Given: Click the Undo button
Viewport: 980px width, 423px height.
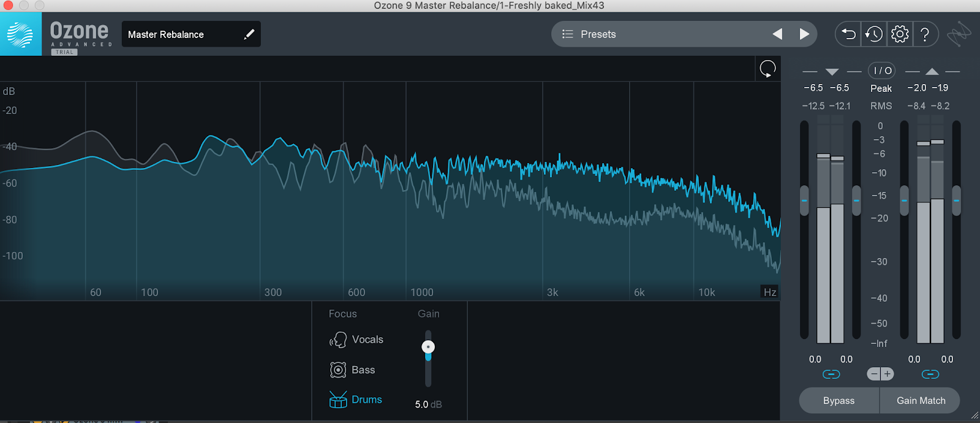Looking at the screenshot, I should (x=848, y=34).
